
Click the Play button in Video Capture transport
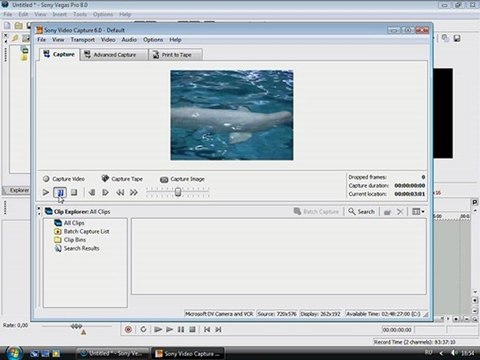click(46, 192)
